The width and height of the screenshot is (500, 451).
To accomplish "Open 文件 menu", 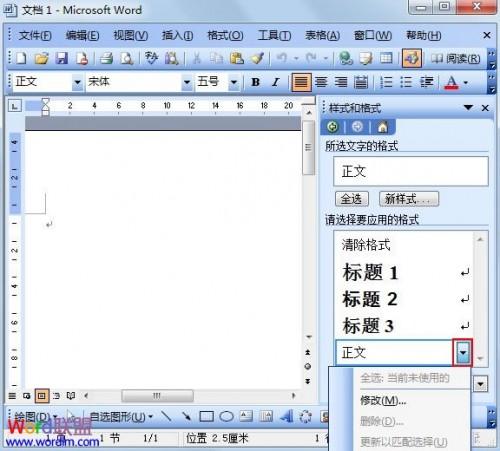I will pyautogui.click(x=35, y=35).
